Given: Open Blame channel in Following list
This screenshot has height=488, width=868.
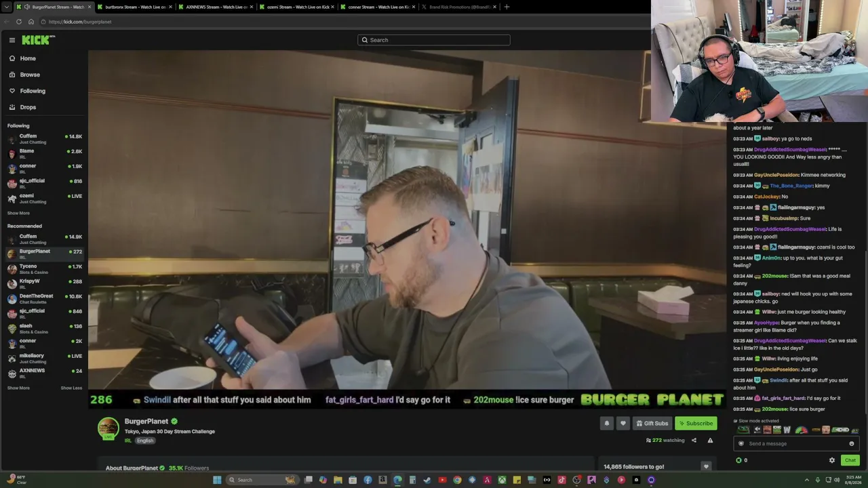Looking at the screenshot, I should (44, 154).
